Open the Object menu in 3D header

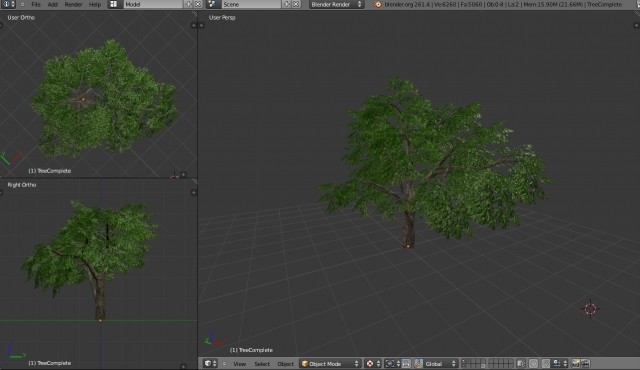click(x=285, y=363)
